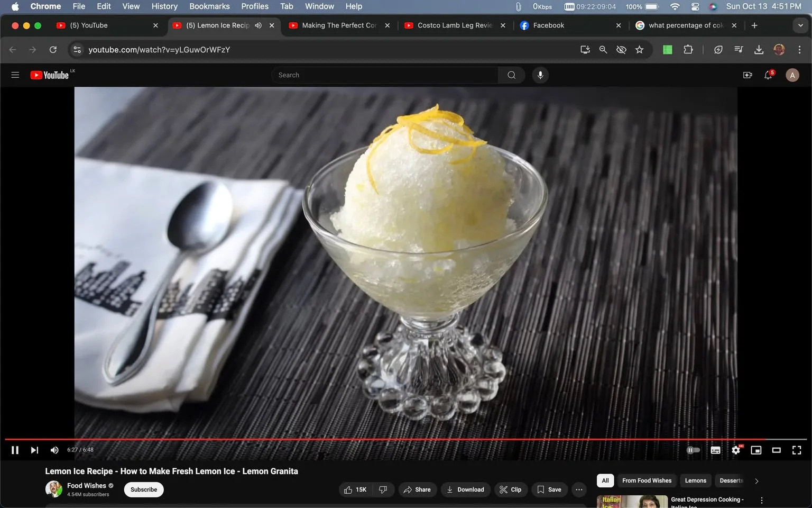Open the zoom magnifier icon
The image size is (812, 508).
coord(603,50)
